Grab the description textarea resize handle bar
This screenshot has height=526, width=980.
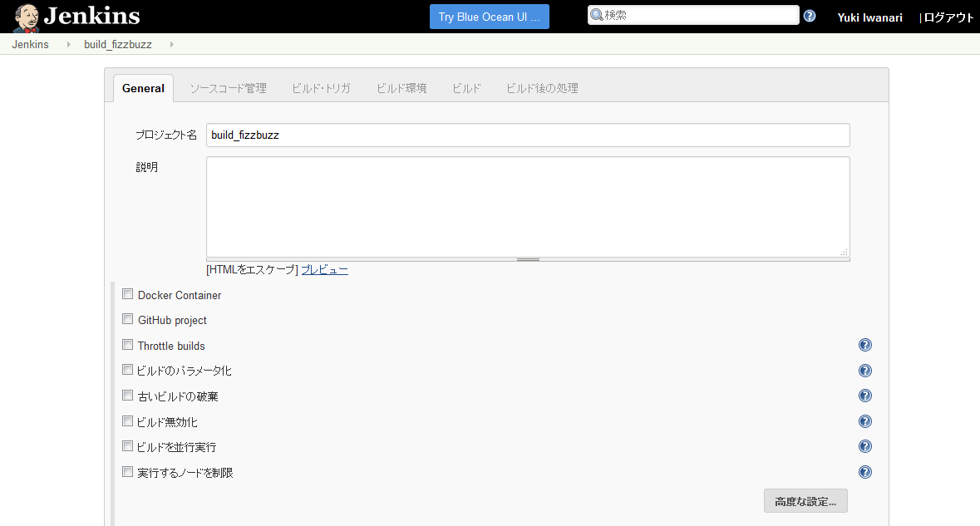(528, 259)
